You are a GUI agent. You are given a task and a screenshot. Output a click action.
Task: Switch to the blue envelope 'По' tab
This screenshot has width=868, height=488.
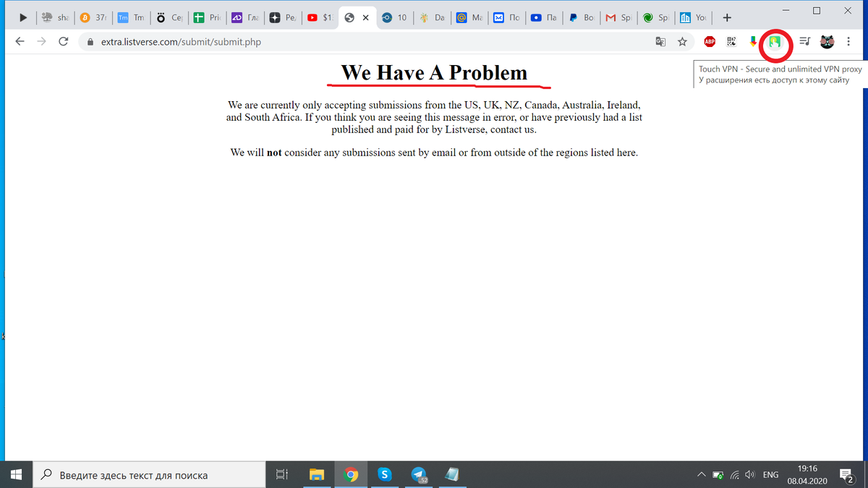pyautogui.click(x=507, y=17)
